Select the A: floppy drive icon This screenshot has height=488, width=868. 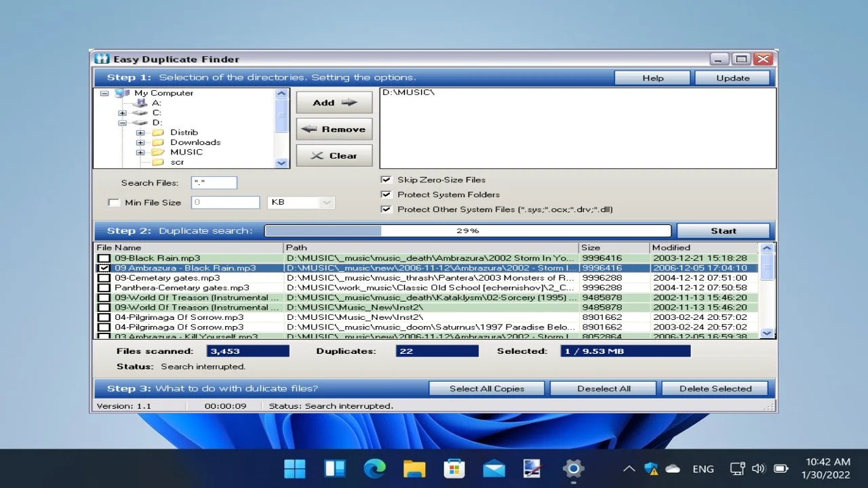140,103
